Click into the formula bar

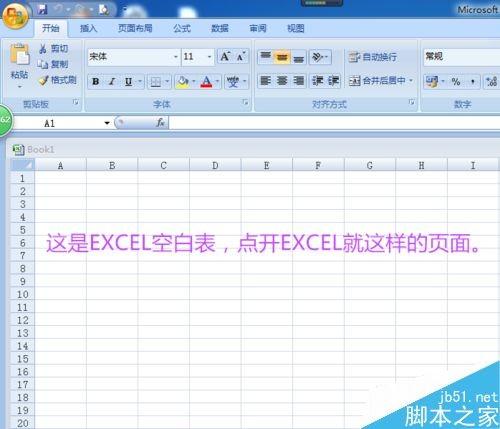334,123
